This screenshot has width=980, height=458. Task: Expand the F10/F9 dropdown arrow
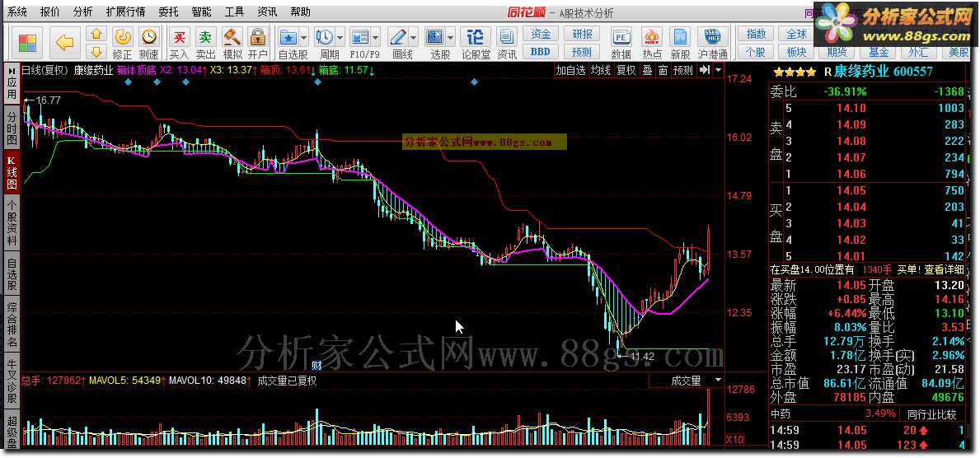coord(376,37)
